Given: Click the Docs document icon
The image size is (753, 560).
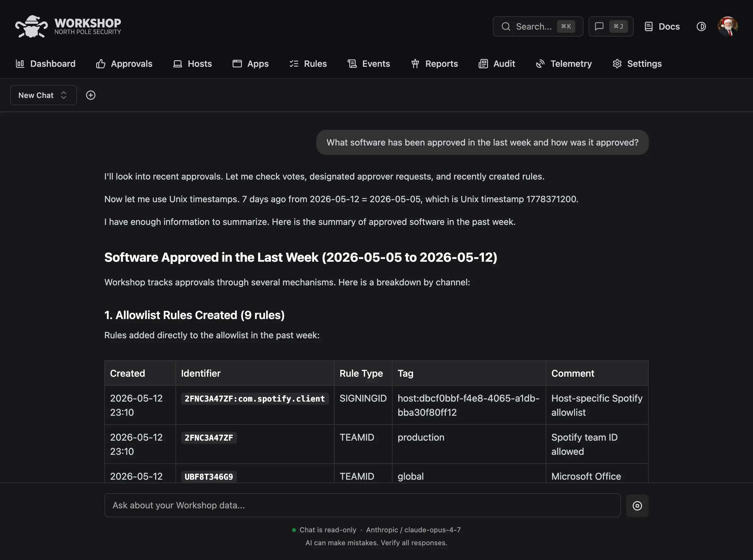Looking at the screenshot, I should point(648,26).
